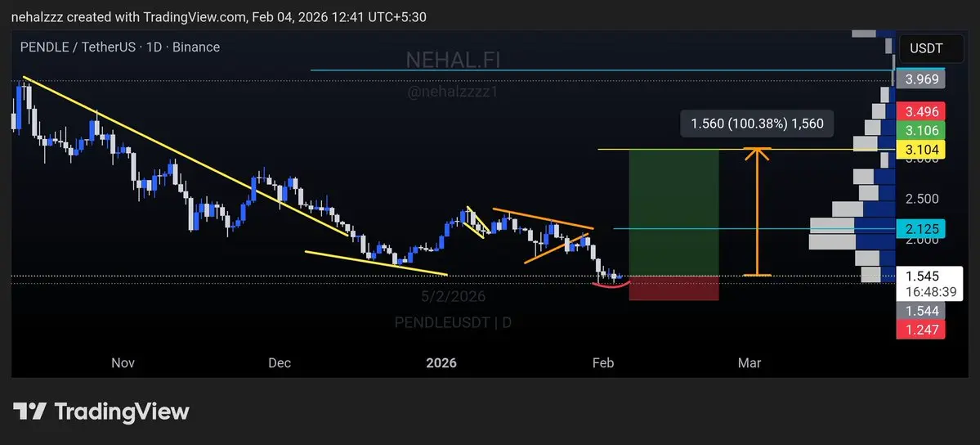Click the Feb label on time axis

[x=603, y=363]
